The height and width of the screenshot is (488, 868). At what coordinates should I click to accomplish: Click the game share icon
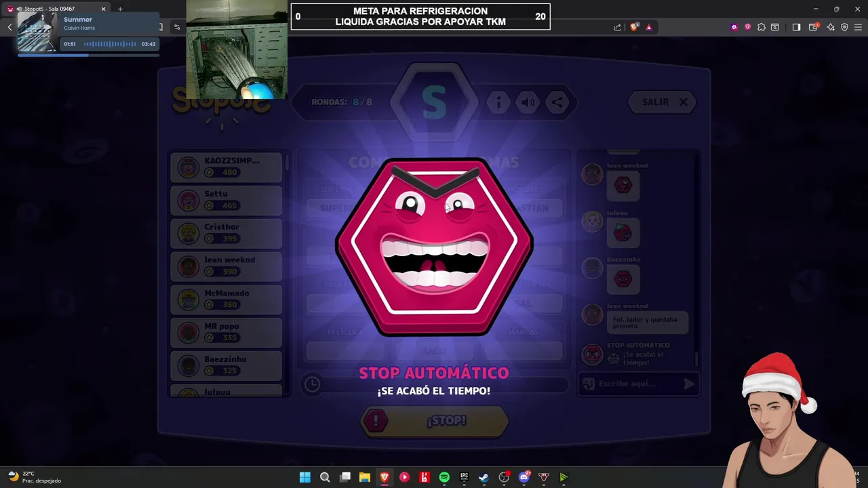click(x=557, y=102)
